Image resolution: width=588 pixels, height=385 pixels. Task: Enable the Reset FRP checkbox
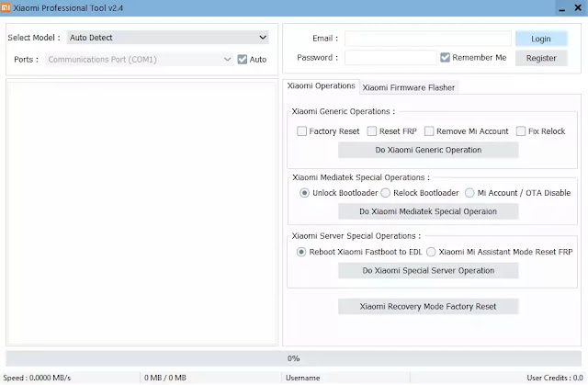tap(371, 131)
